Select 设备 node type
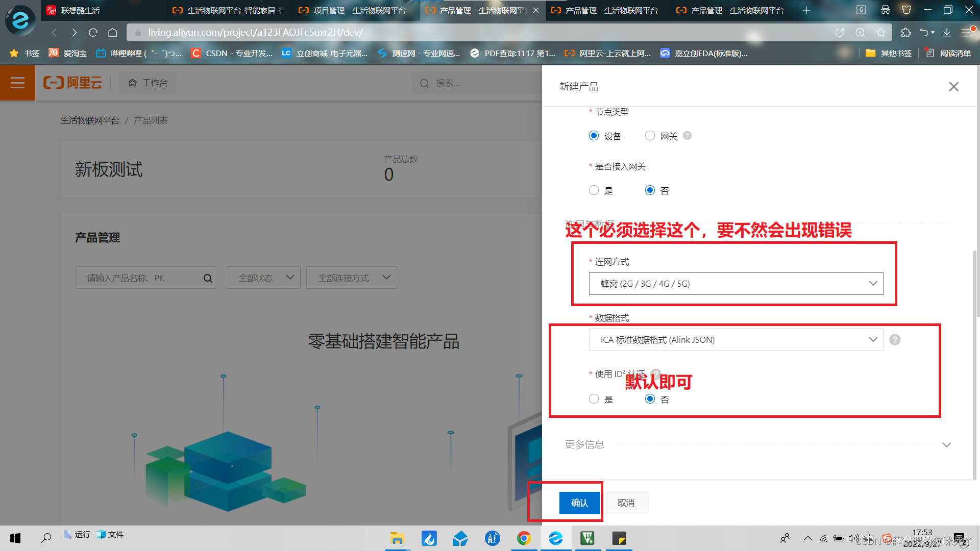This screenshot has height=551, width=980. point(594,136)
